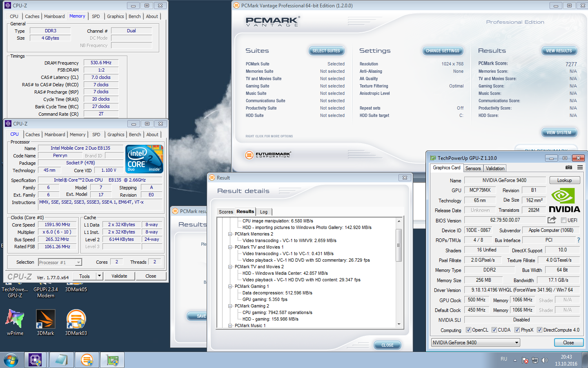Collapse the PCMark Music 1 tree node
This screenshot has width=588, height=368.
point(230,326)
